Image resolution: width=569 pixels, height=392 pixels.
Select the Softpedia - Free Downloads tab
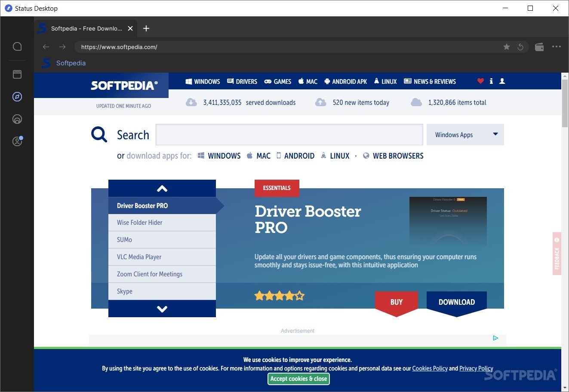pos(86,28)
